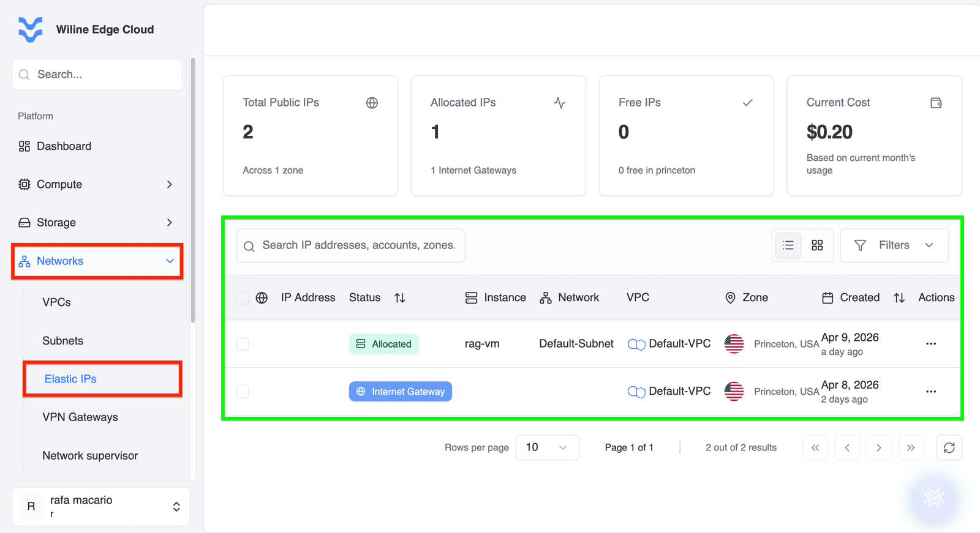Image resolution: width=980 pixels, height=533 pixels.
Task: Open VPN Gateways page
Action: coord(80,417)
